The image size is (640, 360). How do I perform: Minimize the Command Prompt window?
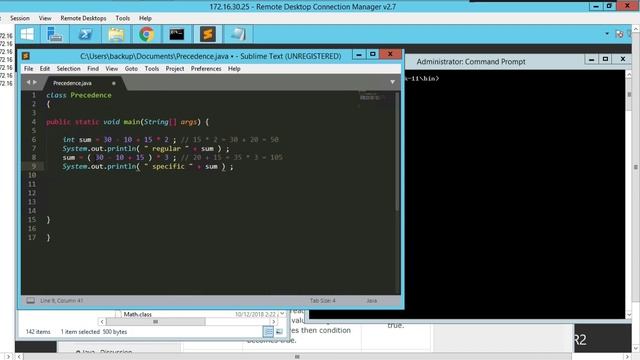click(591, 60)
